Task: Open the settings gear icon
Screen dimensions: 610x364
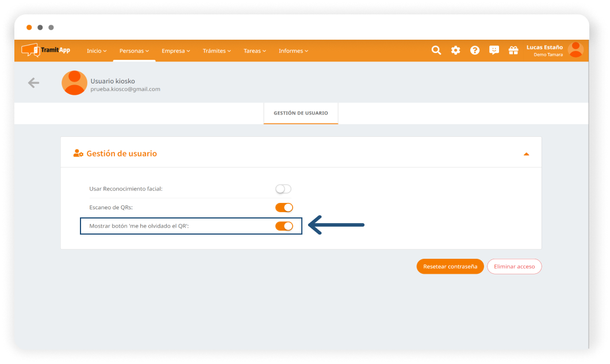Action: click(x=455, y=51)
